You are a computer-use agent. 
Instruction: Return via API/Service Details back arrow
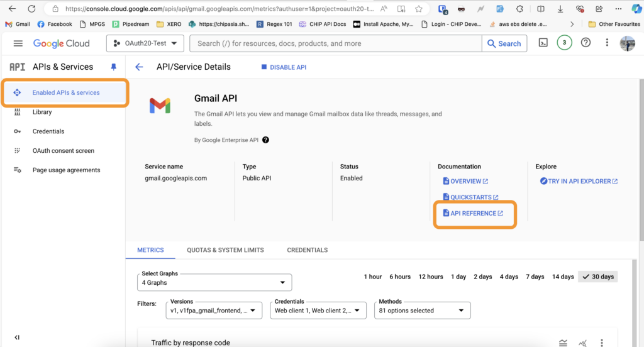139,67
